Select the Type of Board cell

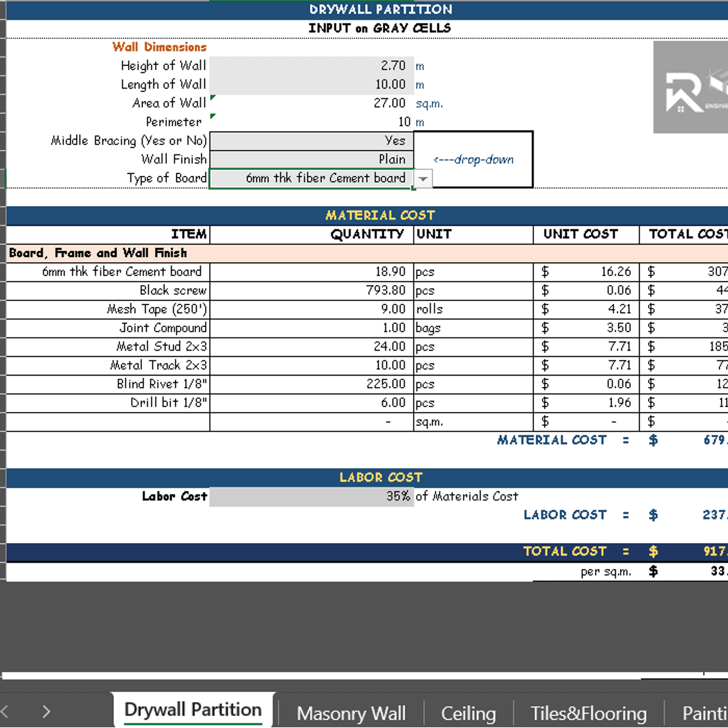coord(311,178)
